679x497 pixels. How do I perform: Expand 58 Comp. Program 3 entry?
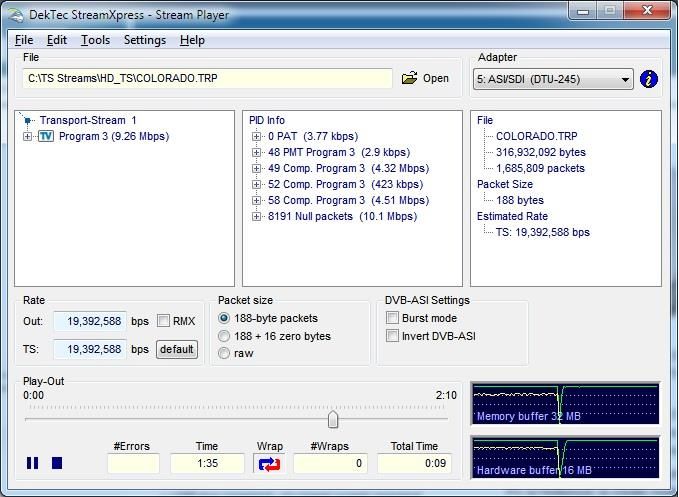tap(256, 200)
